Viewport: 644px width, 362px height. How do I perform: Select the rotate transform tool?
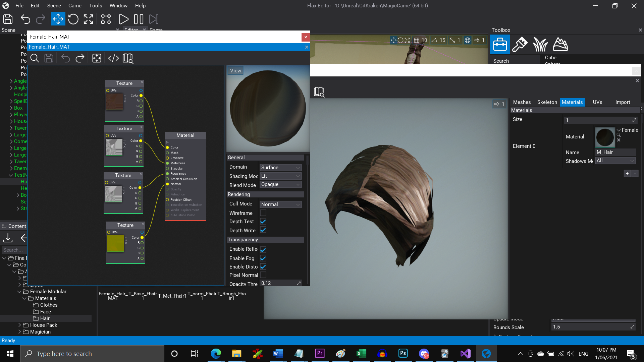[x=73, y=19]
